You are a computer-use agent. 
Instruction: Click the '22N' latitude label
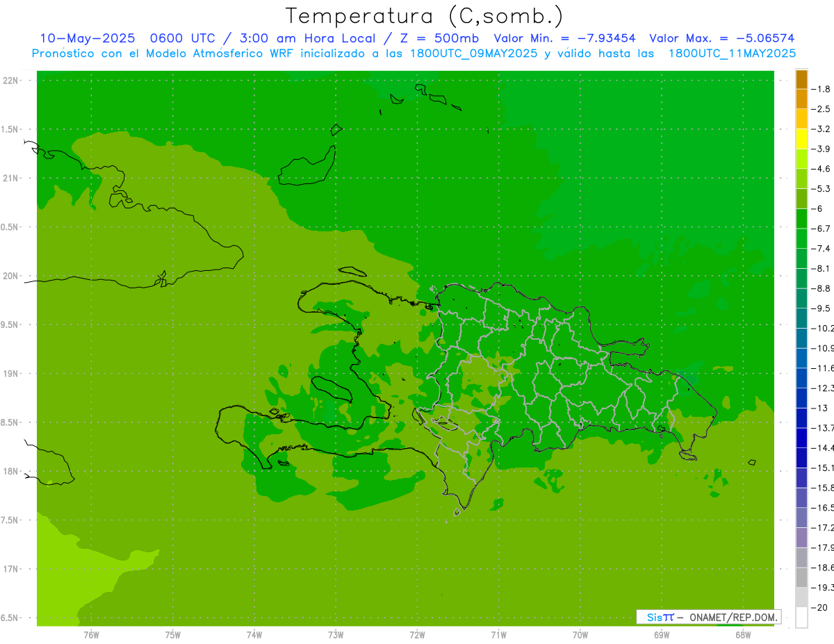(x=11, y=81)
